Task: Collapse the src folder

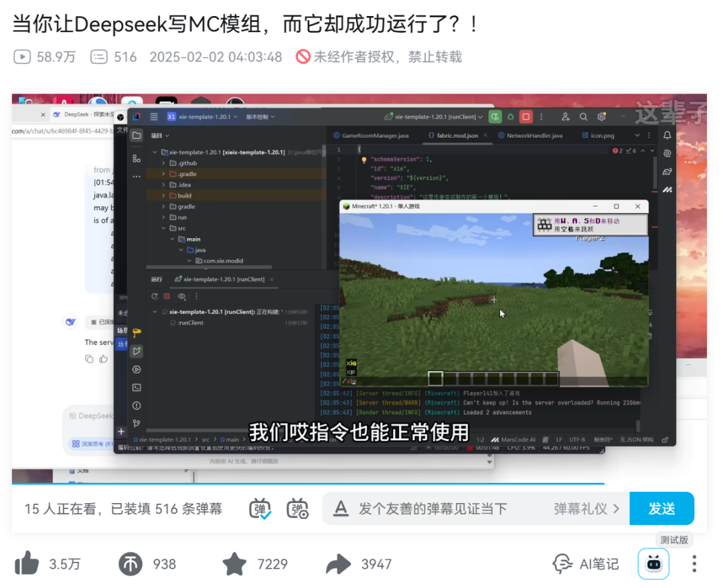Action: coord(163,228)
